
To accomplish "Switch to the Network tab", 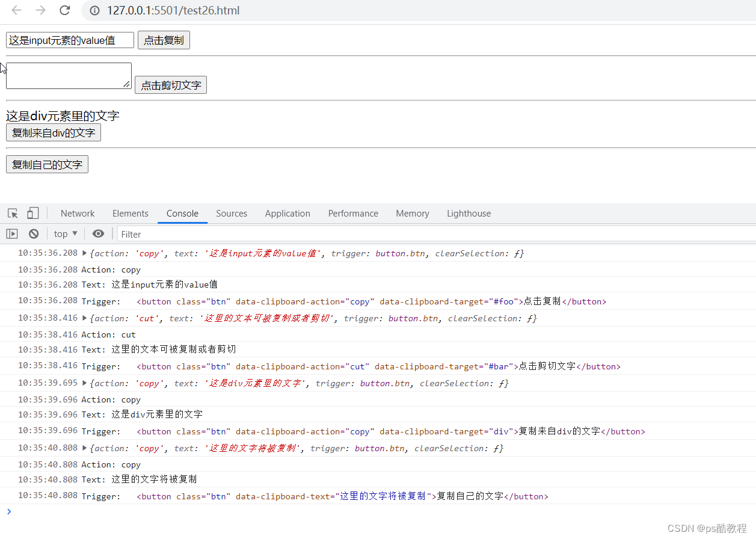I will (x=78, y=213).
